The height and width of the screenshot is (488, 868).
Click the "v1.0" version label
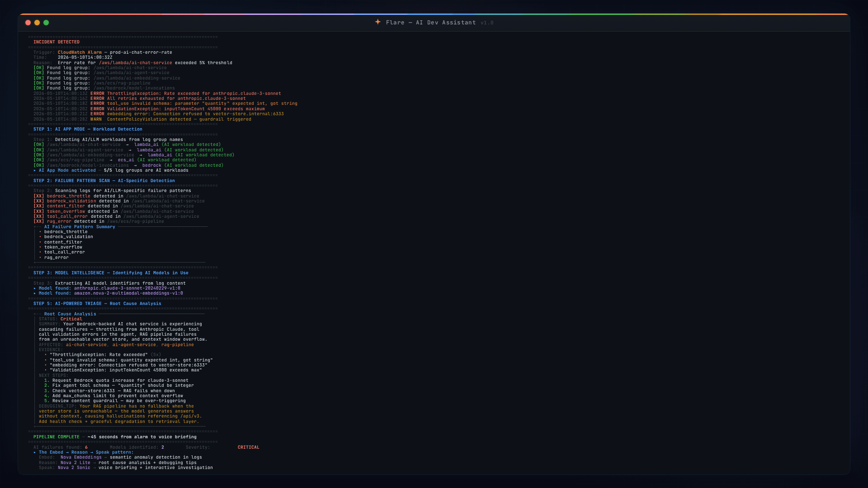[487, 23]
